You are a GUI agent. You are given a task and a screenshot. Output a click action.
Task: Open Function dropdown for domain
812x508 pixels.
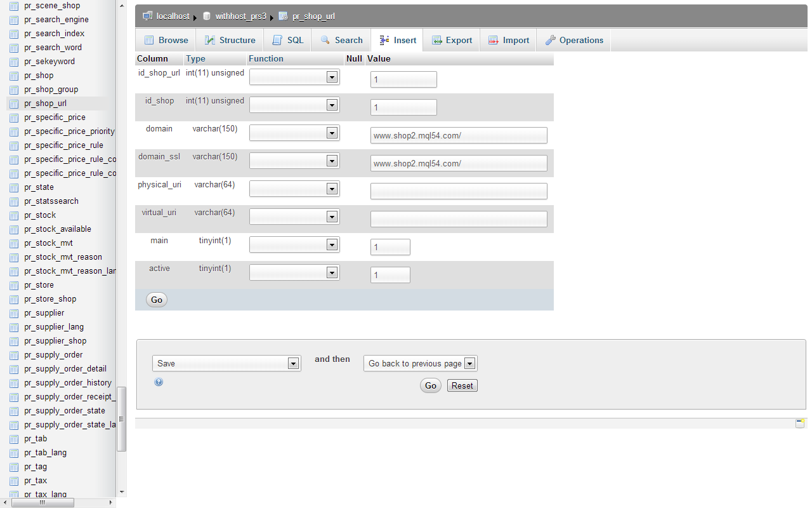click(x=294, y=133)
